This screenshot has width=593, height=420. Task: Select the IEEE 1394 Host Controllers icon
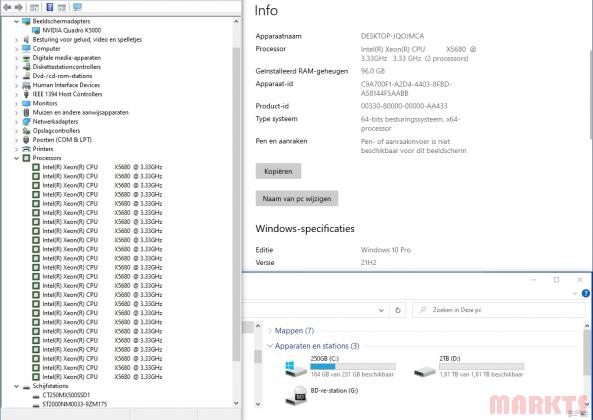[x=26, y=94]
